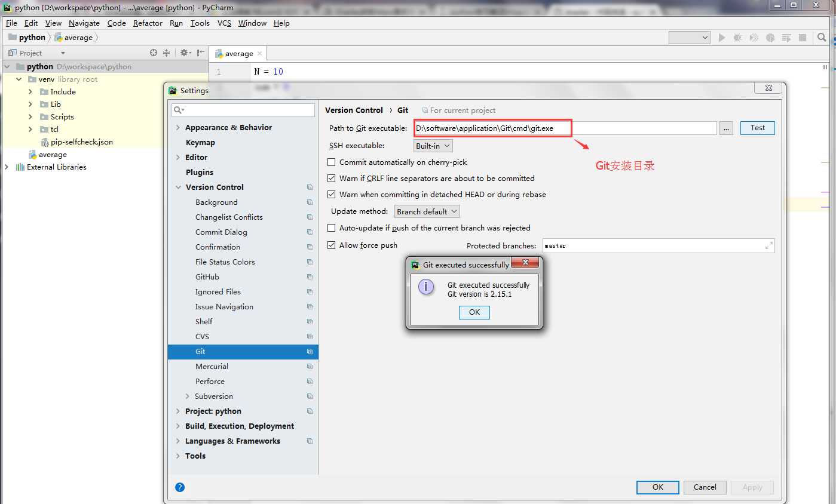Image resolution: width=836 pixels, height=504 pixels.
Task: Expand Editor settings section
Action: point(177,158)
